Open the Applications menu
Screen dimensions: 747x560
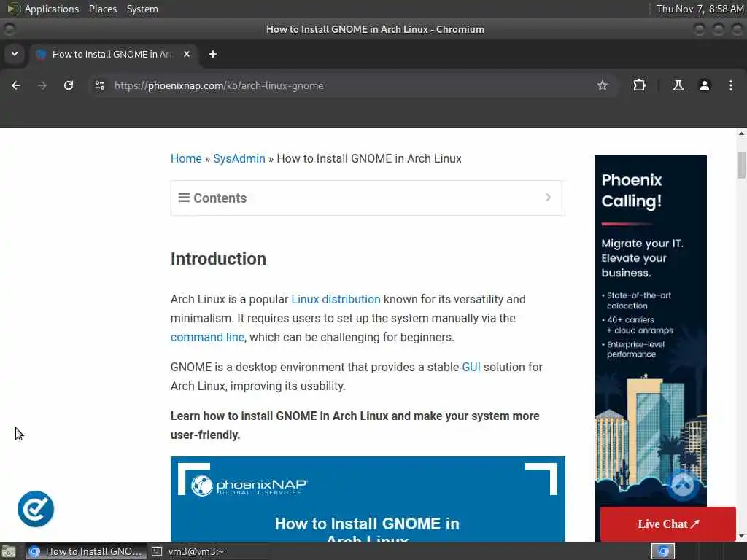52,9
